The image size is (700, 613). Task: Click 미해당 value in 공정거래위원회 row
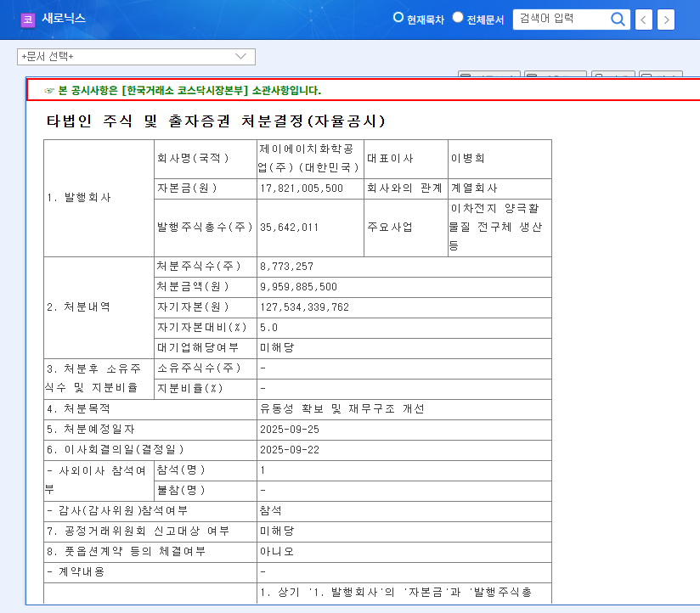[x=277, y=531]
